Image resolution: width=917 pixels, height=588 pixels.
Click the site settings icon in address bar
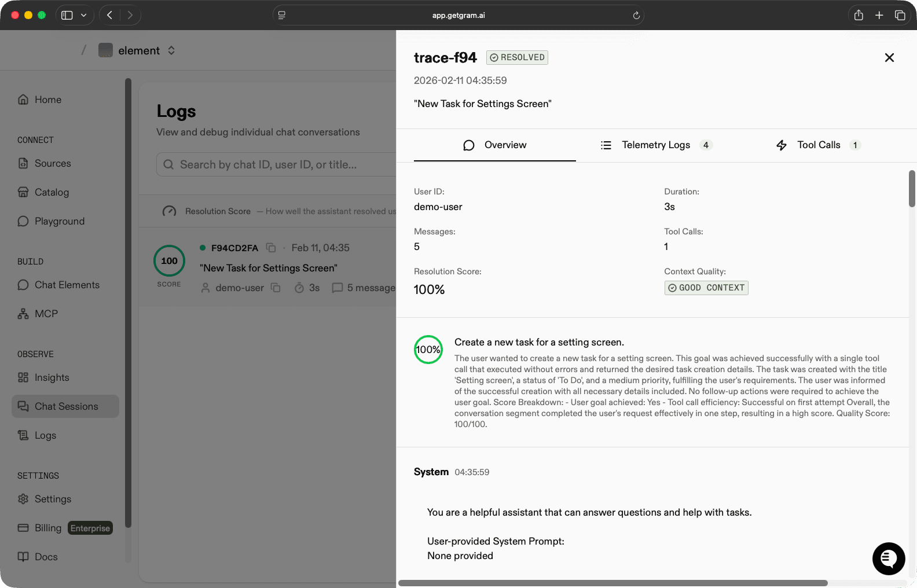[282, 16]
